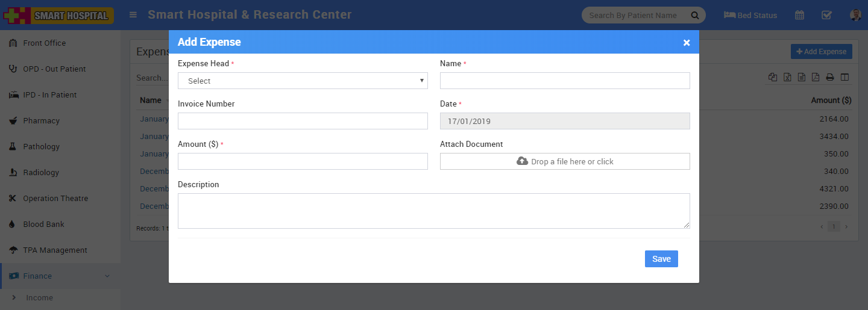Open the Date field picker
868x310 pixels.
[x=565, y=121]
